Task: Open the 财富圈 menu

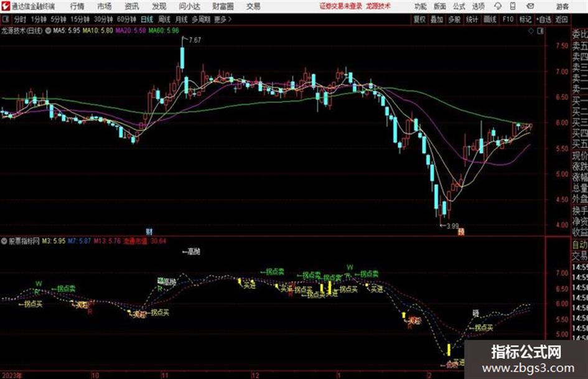Action: pos(223,6)
